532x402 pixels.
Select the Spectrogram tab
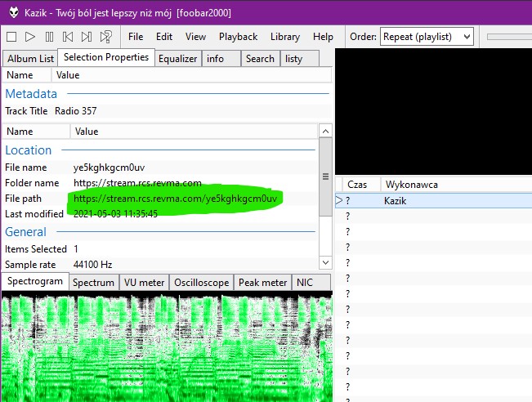pyautogui.click(x=35, y=281)
